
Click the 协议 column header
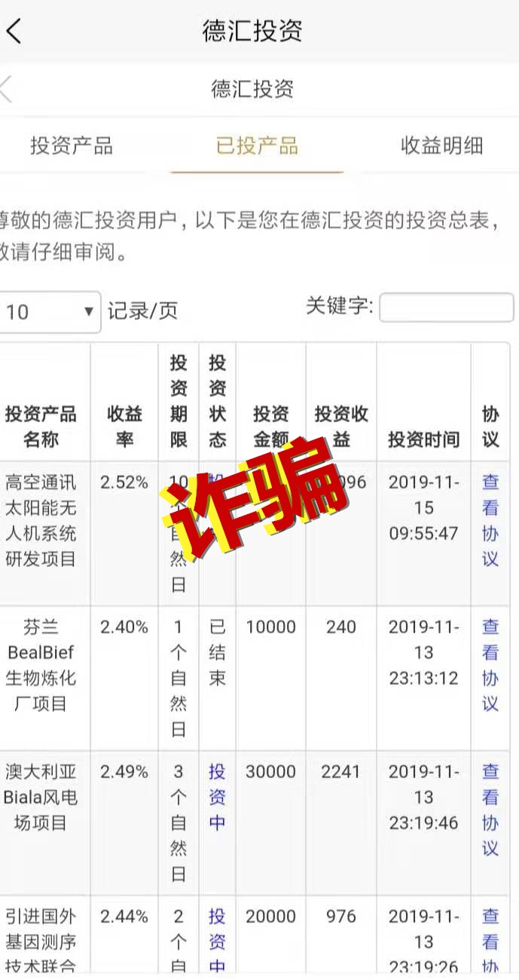[490, 427]
